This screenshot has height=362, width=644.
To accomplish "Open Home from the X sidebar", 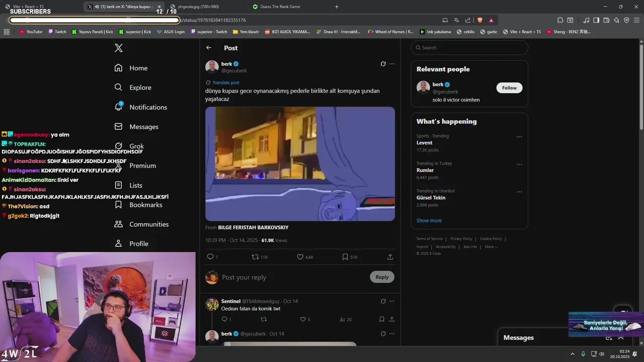I will click(131, 68).
